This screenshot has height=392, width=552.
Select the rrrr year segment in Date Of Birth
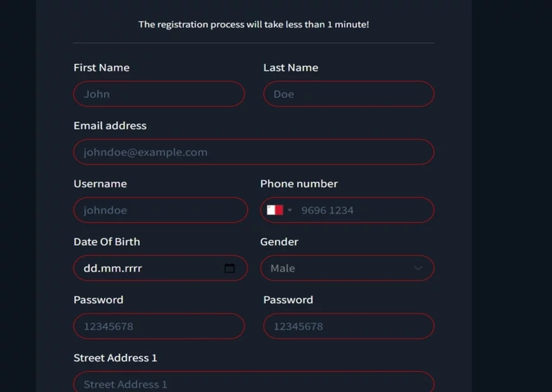(x=132, y=268)
